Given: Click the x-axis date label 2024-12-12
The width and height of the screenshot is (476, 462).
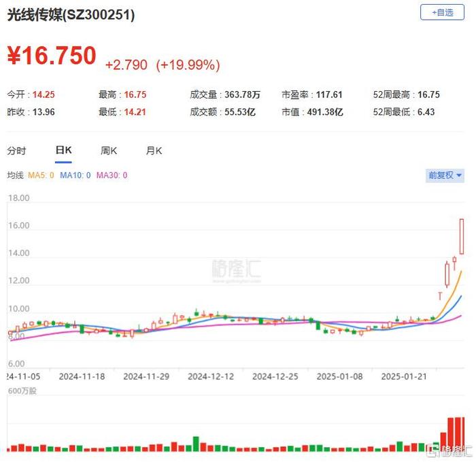Looking at the screenshot, I should [x=211, y=377].
